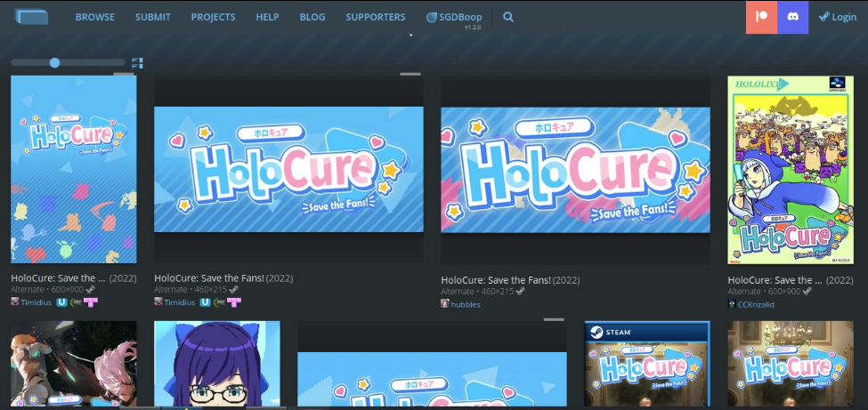Open the Discord server button
Screen dimensions: 868x410
(x=792, y=17)
